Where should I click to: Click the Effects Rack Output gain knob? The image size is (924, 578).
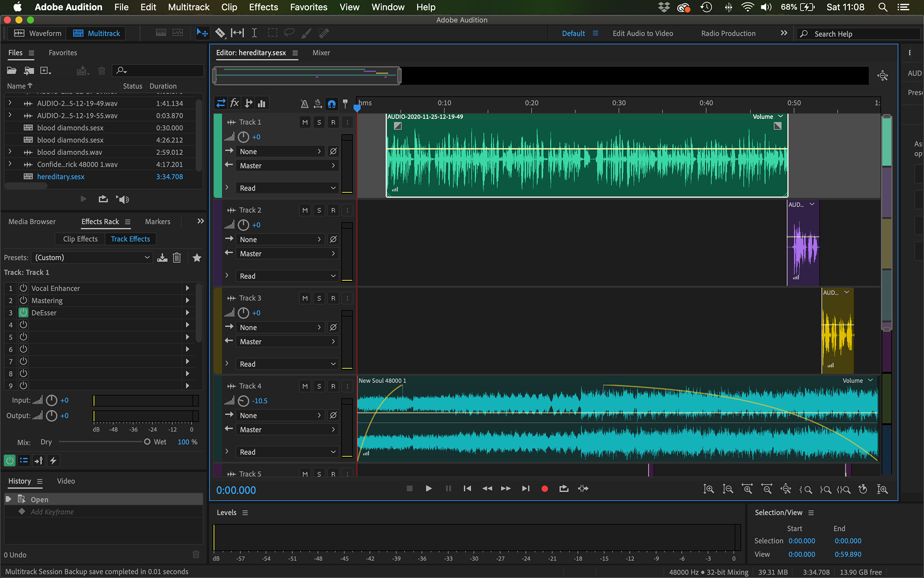pos(51,416)
